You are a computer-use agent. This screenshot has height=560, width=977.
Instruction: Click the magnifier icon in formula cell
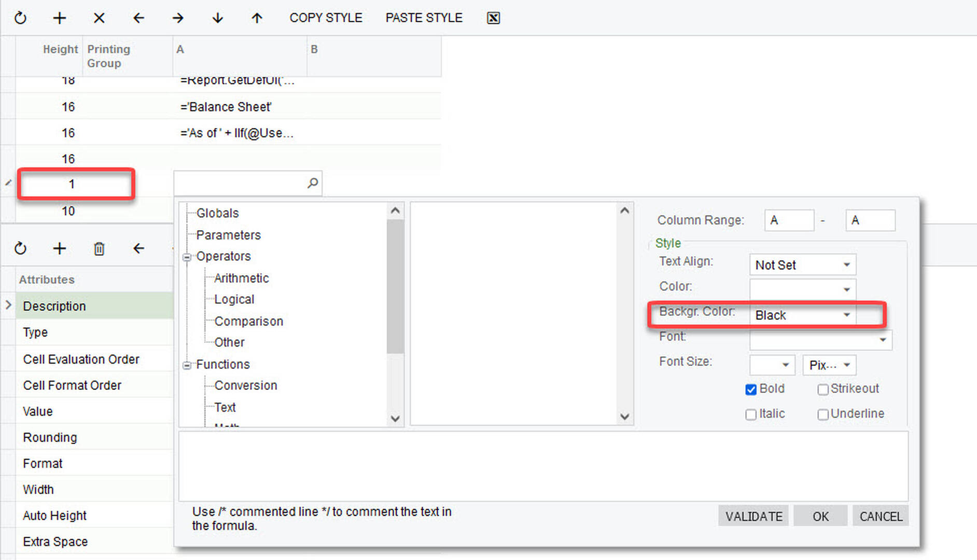(x=313, y=183)
